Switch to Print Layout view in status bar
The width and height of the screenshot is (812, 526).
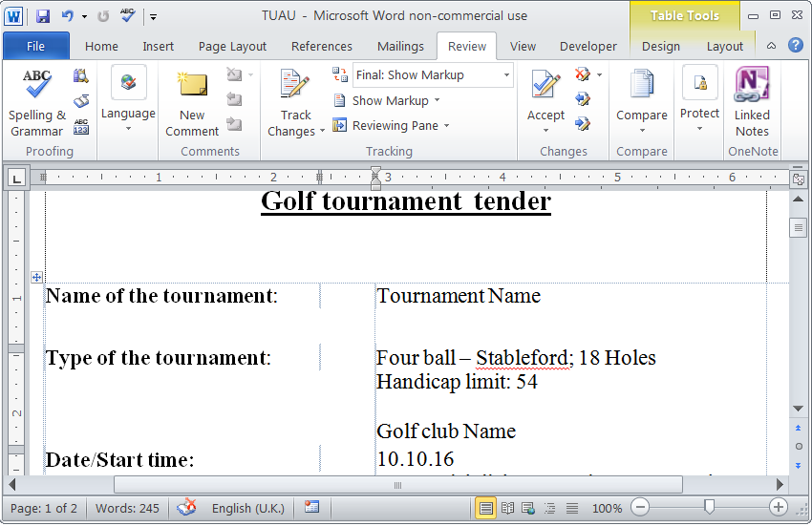[486, 509]
